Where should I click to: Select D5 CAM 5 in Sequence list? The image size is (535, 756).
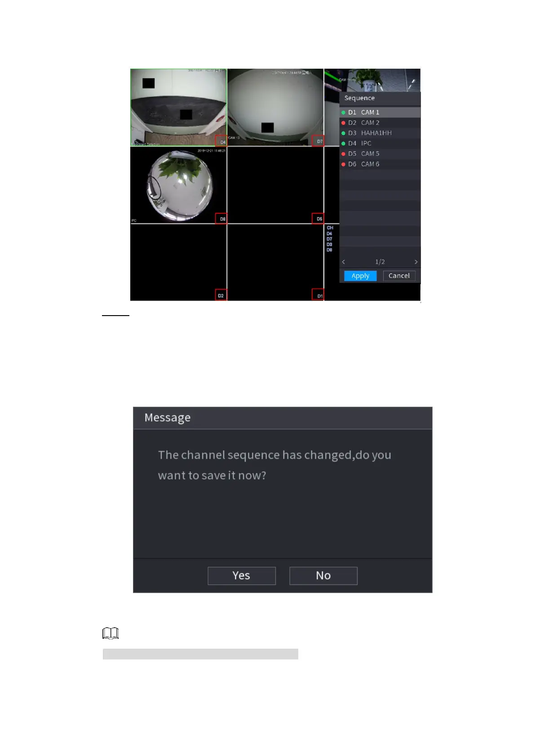[x=380, y=154]
